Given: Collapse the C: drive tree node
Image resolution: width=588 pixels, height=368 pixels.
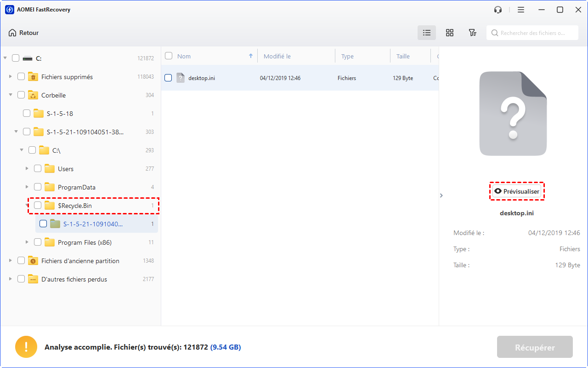Looking at the screenshot, I should click(5, 58).
